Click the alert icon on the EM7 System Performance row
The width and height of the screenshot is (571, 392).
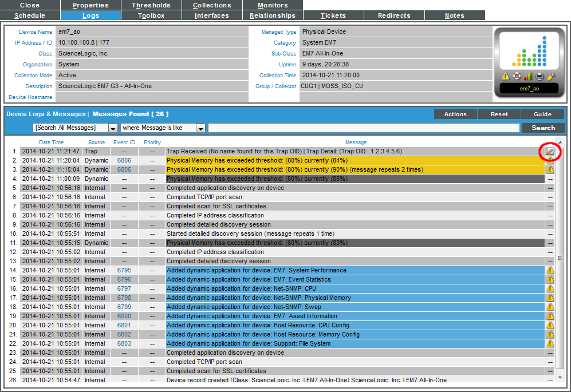pyautogui.click(x=551, y=270)
